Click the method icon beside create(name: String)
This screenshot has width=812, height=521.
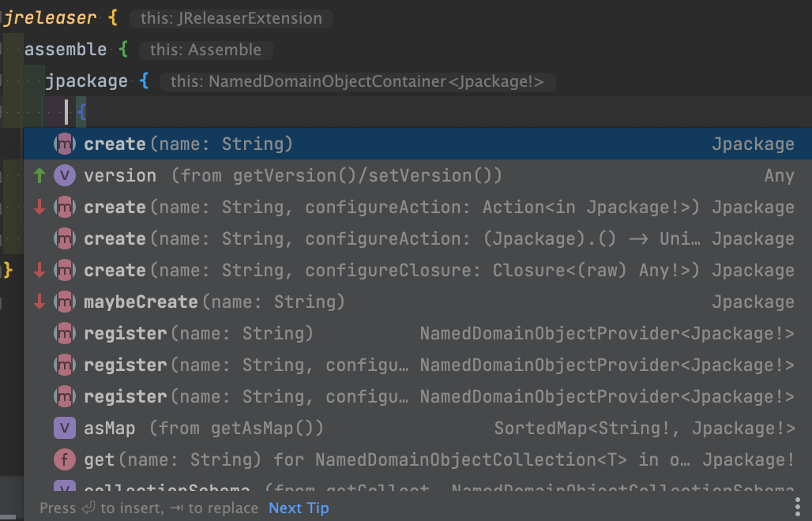click(65, 144)
